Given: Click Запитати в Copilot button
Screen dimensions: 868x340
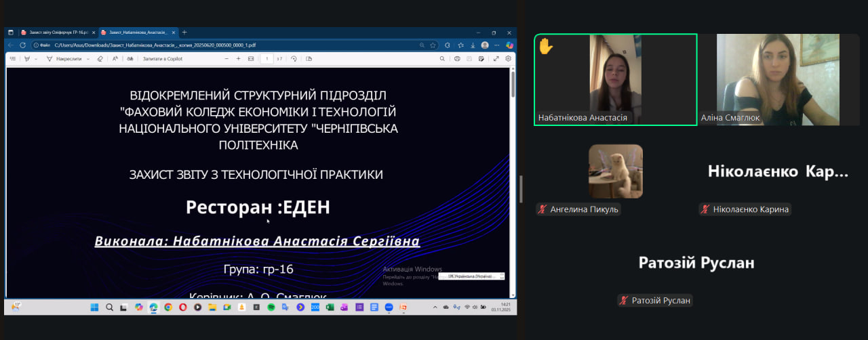Looking at the screenshot, I should point(162,59).
